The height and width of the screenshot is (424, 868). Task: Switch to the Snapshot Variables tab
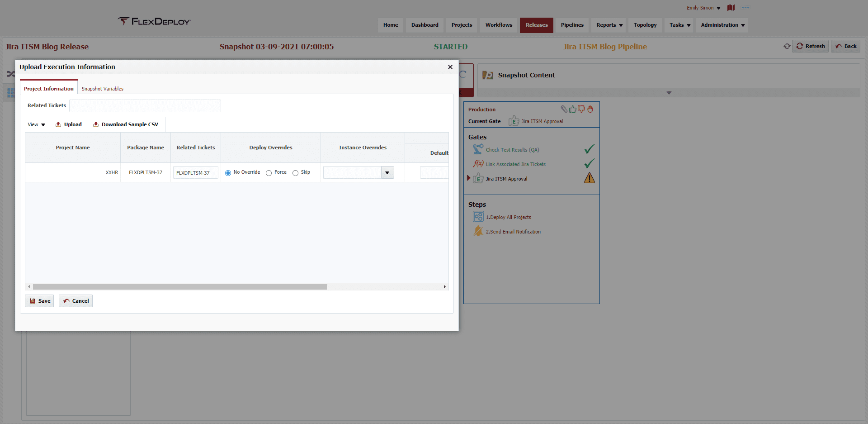103,89
